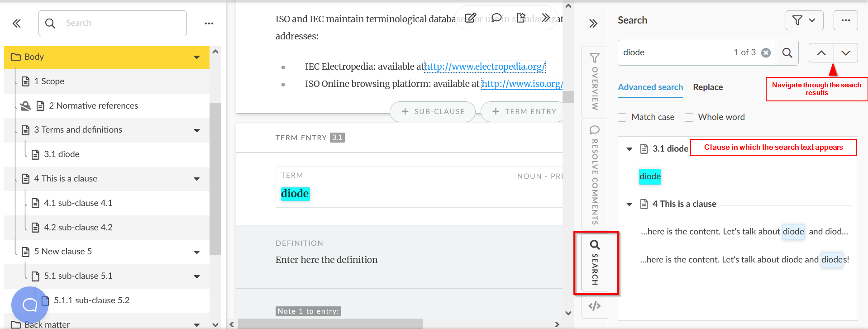Click the floating edit pencil icon

471,18
